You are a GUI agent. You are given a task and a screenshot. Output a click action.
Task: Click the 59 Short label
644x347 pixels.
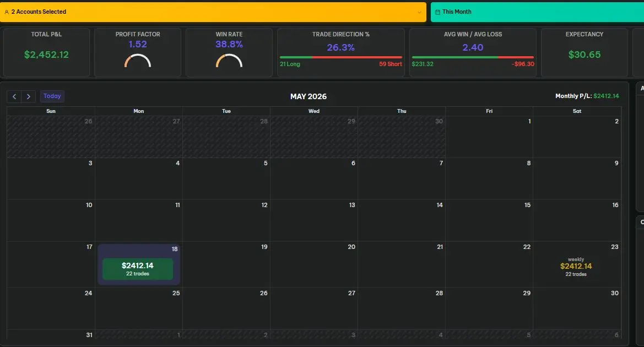(x=391, y=64)
